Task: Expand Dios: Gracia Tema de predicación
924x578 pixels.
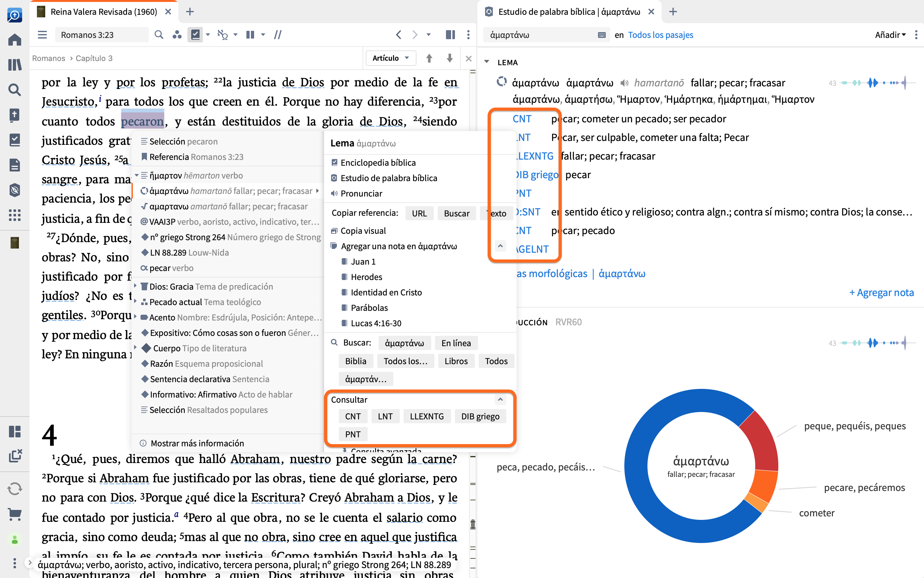Action: 135,286
